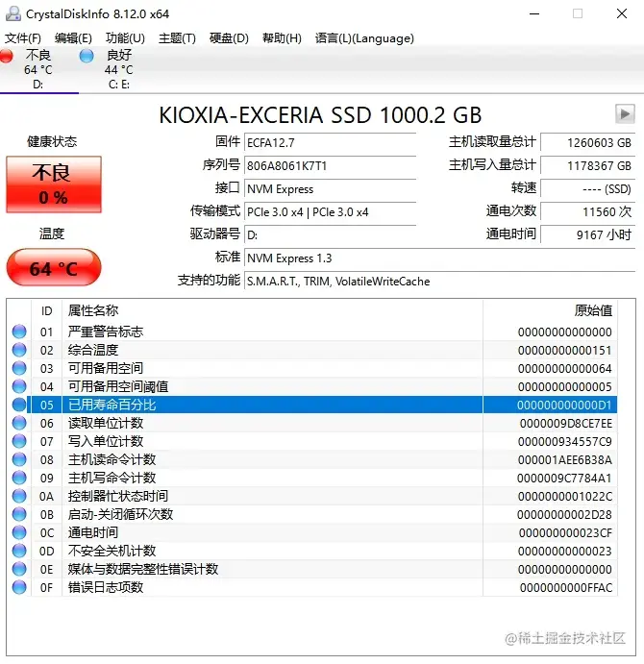This screenshot has height=664, width=644.
Task: Click the status dot for row 0D 不安全关机计数
Action: click(x=19, y=551)
